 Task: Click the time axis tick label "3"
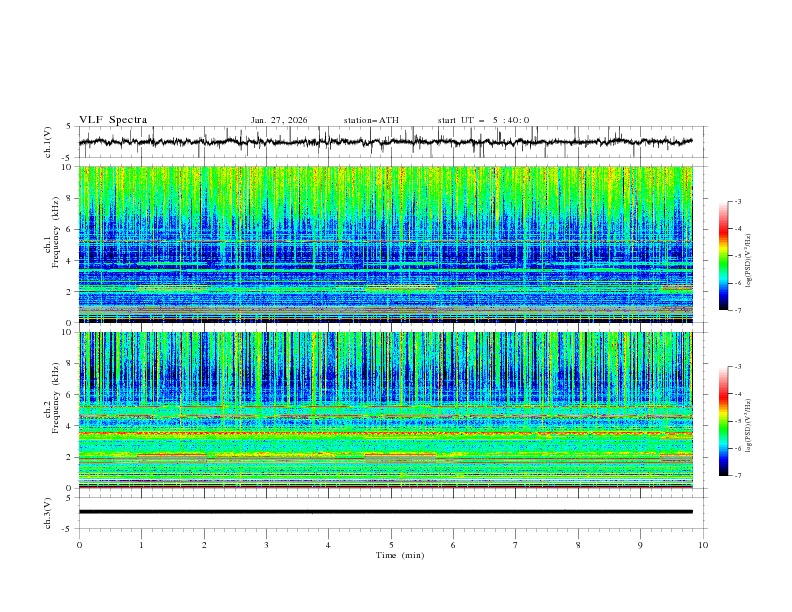coord(266,545)
